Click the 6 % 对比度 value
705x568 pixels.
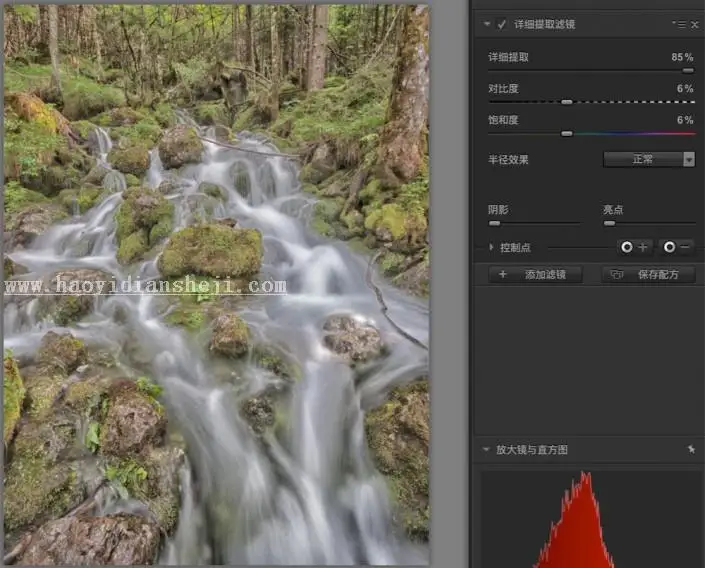tap(685, 89)
